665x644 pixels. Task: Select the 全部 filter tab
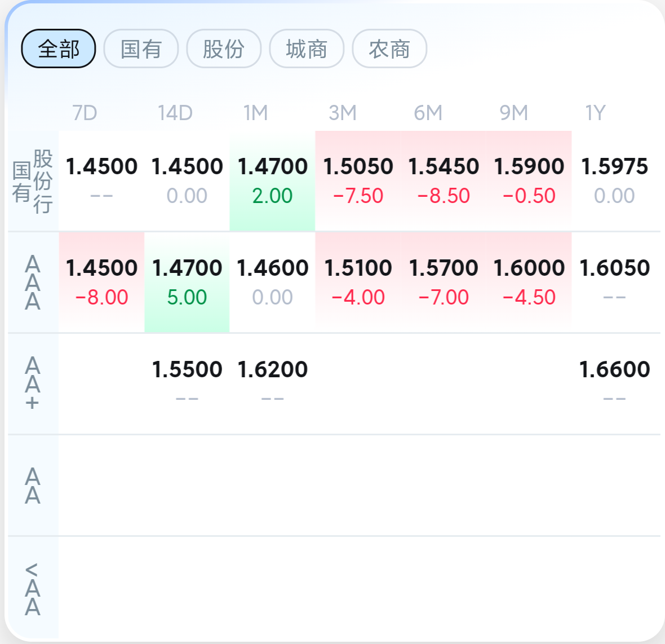pyautogui.click(x=59, y=49)
